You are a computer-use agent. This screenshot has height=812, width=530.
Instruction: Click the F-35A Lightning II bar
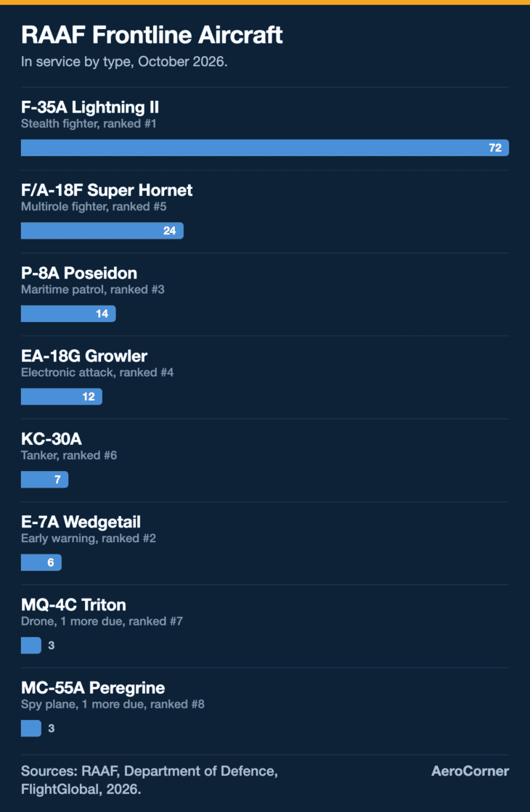point(265,147)
